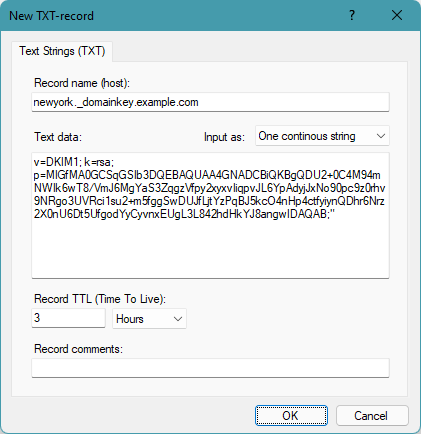This screenshot has width=421, height=434.
Task: Click the question mark help icon
Action: click(x=352, y=15)
